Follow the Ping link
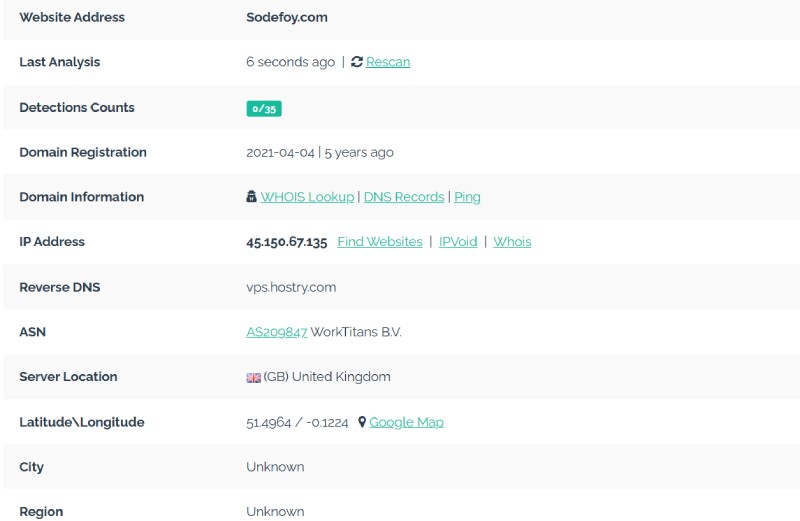The width and height of the screenshot is (800, 521). (x=467, y=197)
